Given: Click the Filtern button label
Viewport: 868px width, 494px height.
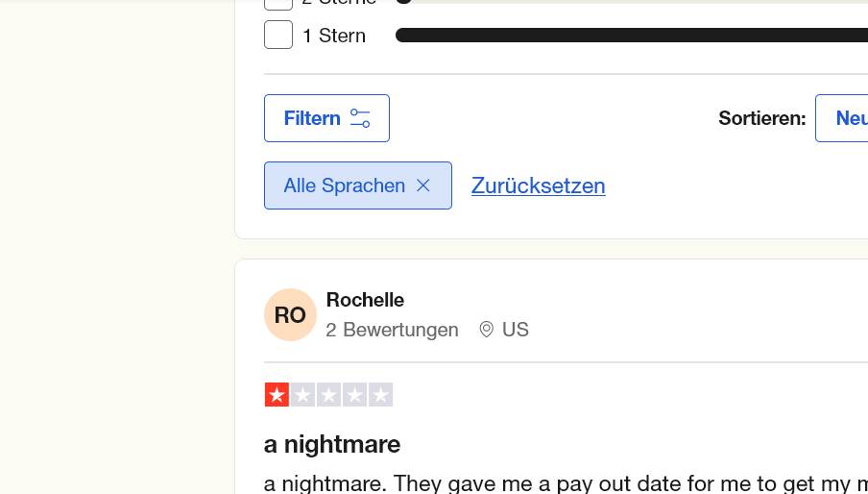Looking at the screenshot, I should pyautogui.click(x=312, y=118).
